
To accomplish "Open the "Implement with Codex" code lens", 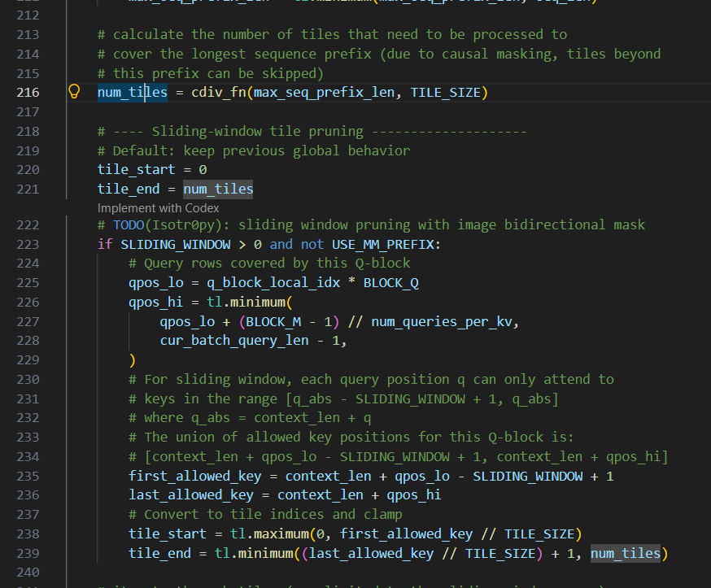I will click(x=159, y=208).
